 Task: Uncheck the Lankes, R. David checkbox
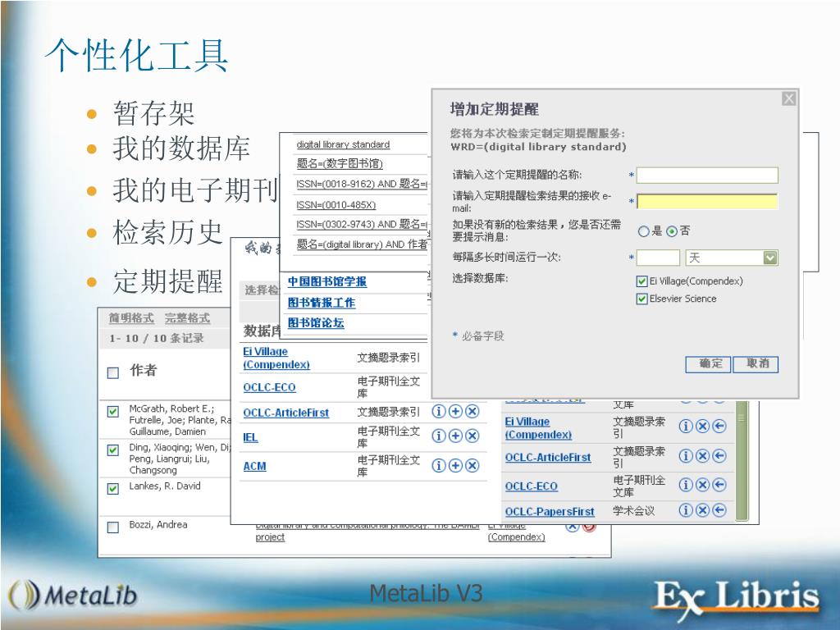point(113,489)
